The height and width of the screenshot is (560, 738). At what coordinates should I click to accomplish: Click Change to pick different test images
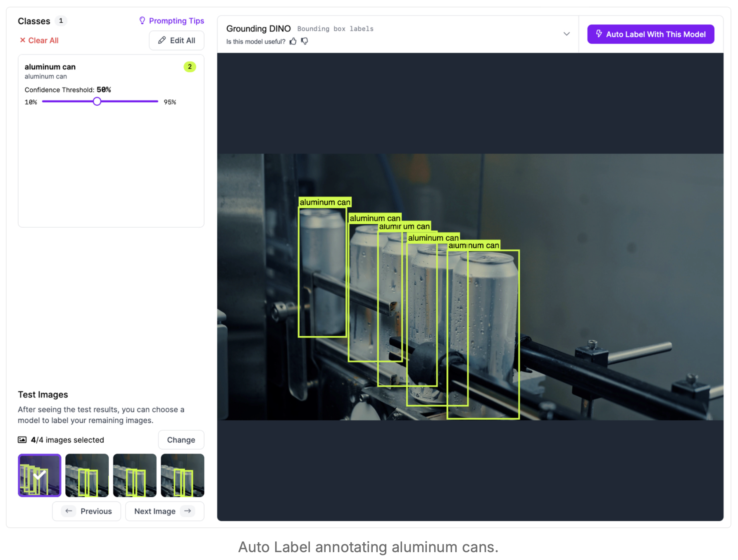pyautogui.click(x=181, y=440)
